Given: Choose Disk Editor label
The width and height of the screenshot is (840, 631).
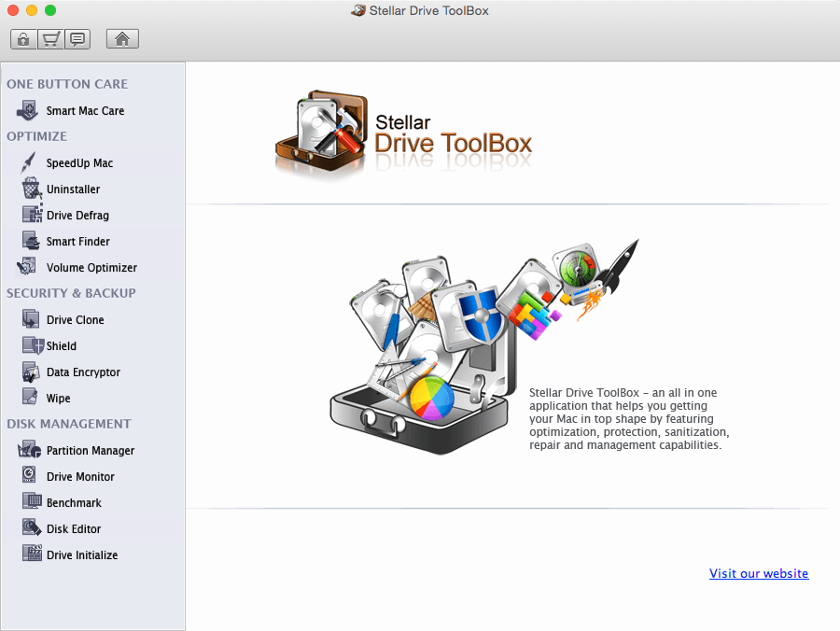Looking at the screenshot, I should 74,529.
